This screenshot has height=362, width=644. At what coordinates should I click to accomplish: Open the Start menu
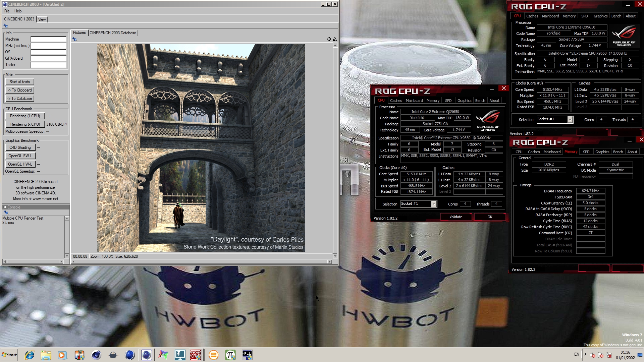click(x=9, y=355)
